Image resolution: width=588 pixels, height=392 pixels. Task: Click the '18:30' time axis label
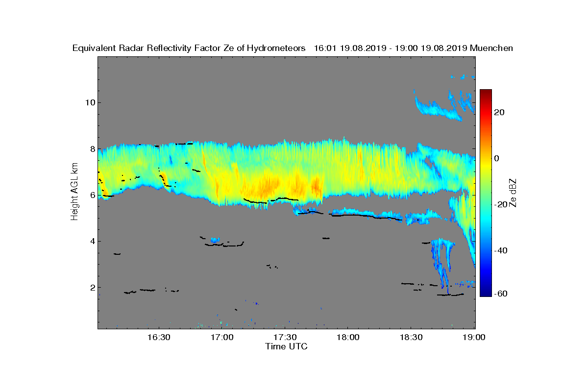click(411, 337)
